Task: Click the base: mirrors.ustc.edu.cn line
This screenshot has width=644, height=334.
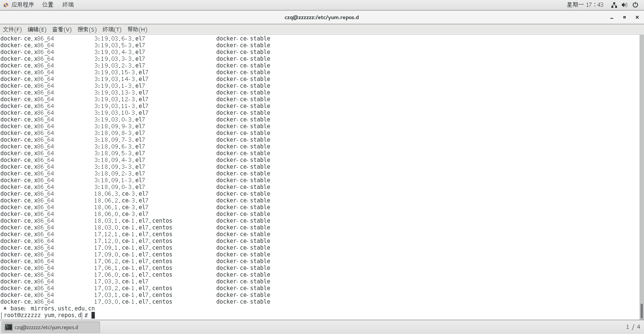Action: 49,309
